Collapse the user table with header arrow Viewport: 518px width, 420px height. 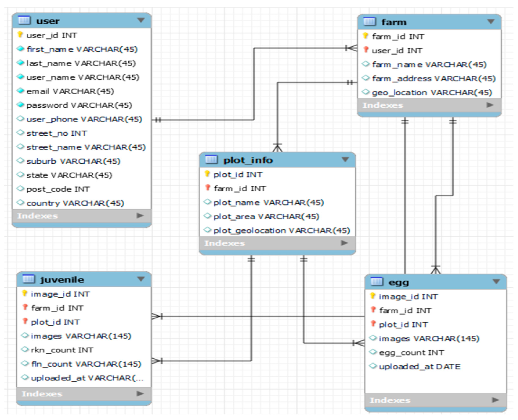point(141,20)
